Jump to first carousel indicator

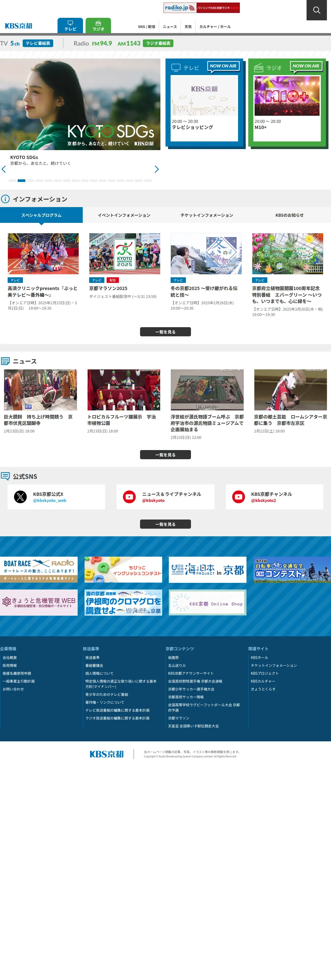pos(12,180)
